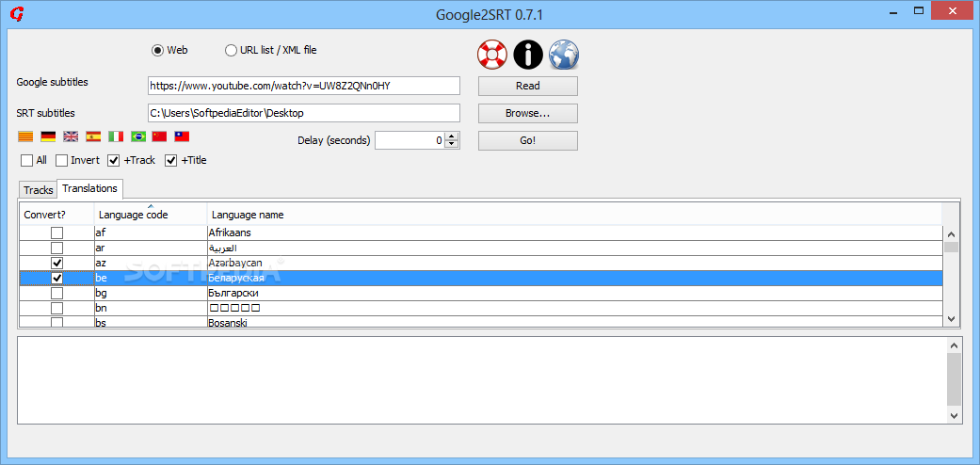Click the Italian flag icon
980x465 pixels.
(x=116, y=136)
